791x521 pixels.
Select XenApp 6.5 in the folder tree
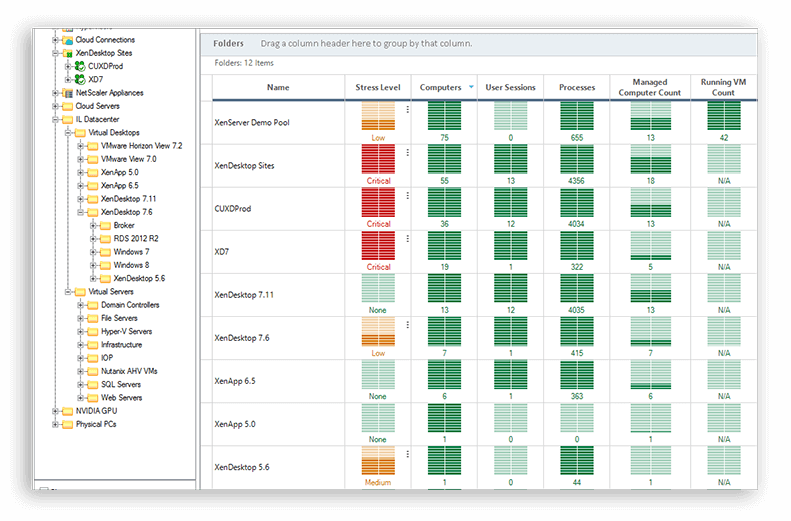click(120, 186)
